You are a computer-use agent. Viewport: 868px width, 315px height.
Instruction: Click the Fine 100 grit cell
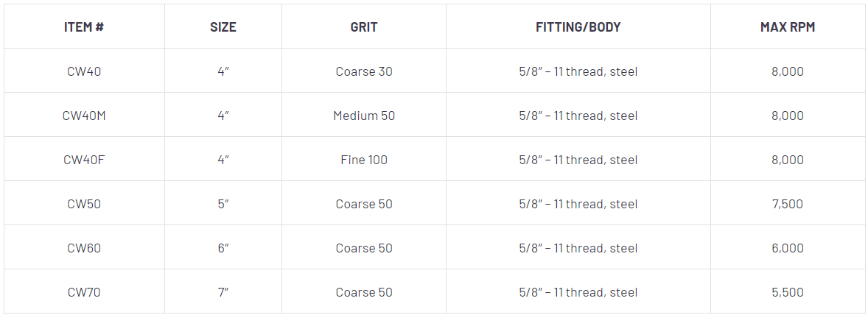364,160
